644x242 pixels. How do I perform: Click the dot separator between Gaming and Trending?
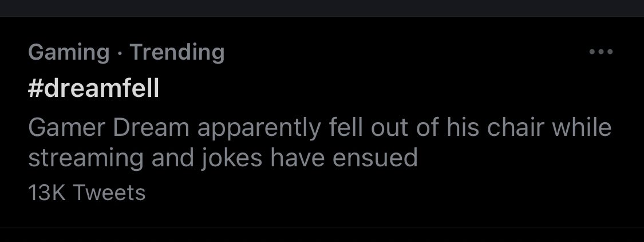coord(119,53)
